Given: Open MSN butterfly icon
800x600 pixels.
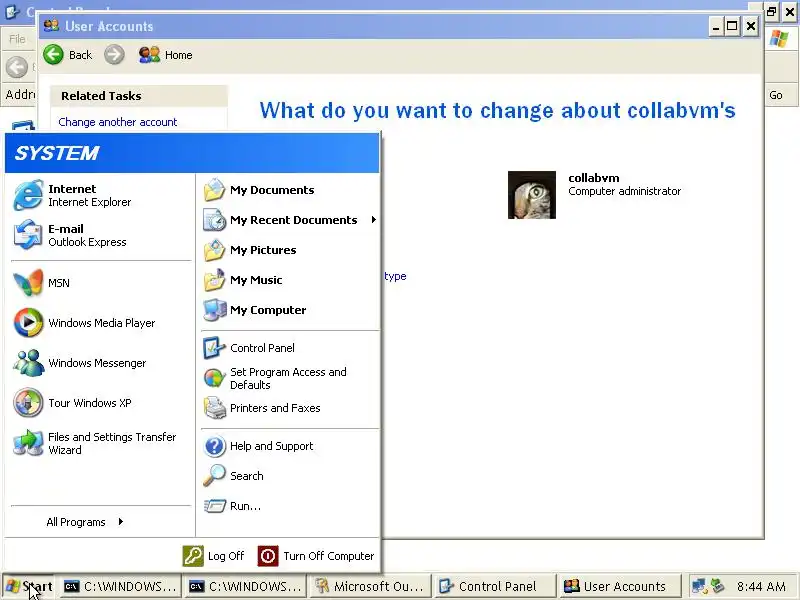Looking at the screenshot, I should 28,283.
